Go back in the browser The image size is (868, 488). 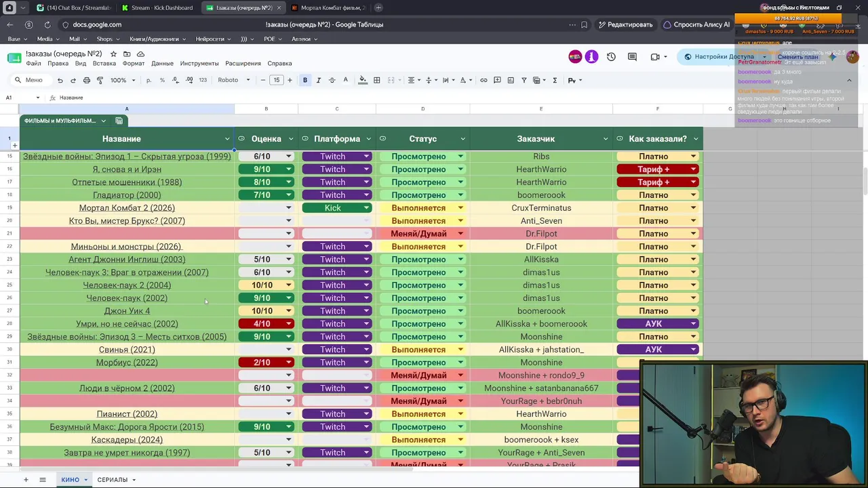[x=10, y=24]
